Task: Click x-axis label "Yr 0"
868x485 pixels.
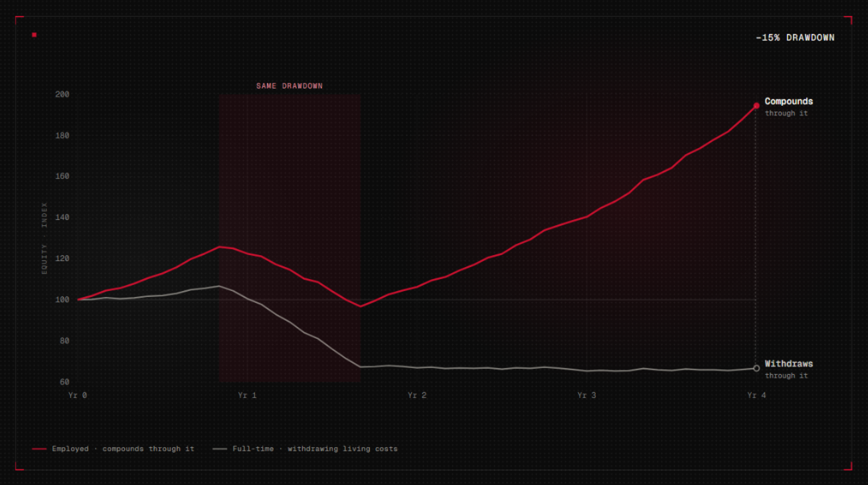Action: click(x=78, y=395)
